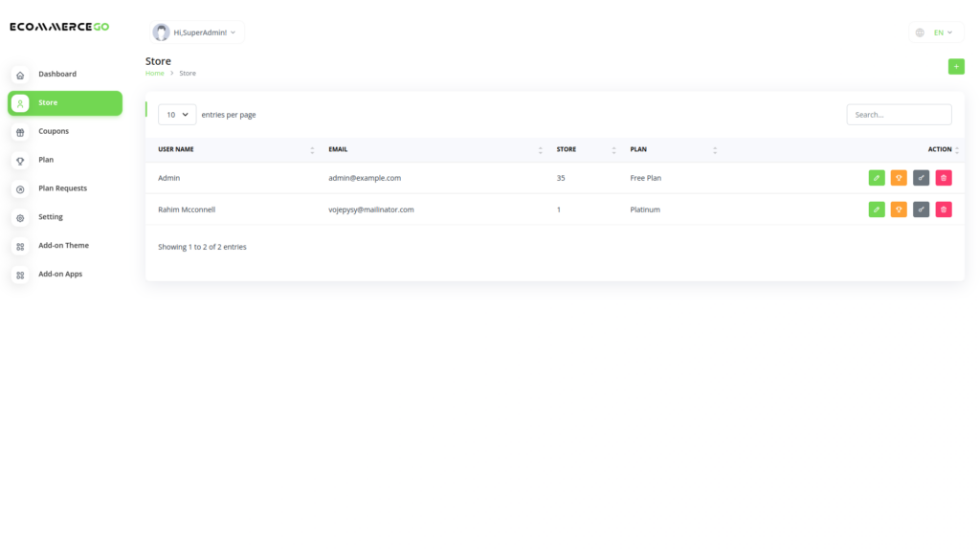Follow the Home breadcrumb link
This screenshot has height=551, width=980.
(154, 73)
